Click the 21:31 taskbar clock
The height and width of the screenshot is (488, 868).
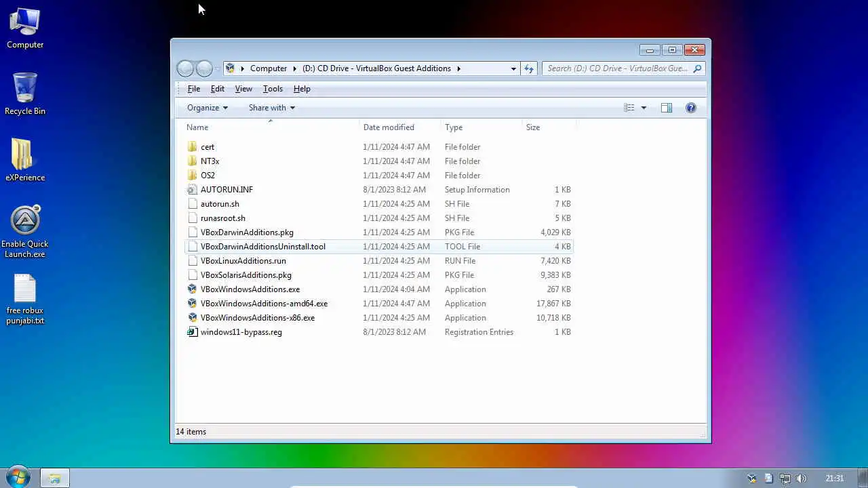click(835, 479)
